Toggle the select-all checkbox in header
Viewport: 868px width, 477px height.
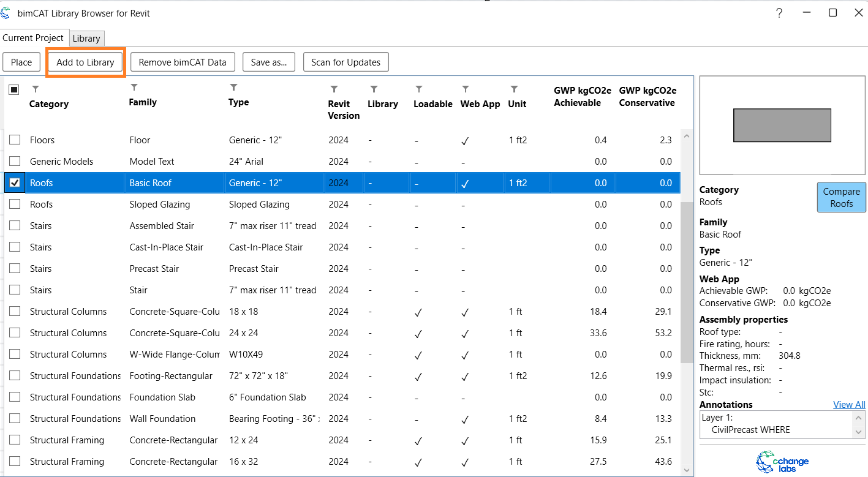pos(14,89)
